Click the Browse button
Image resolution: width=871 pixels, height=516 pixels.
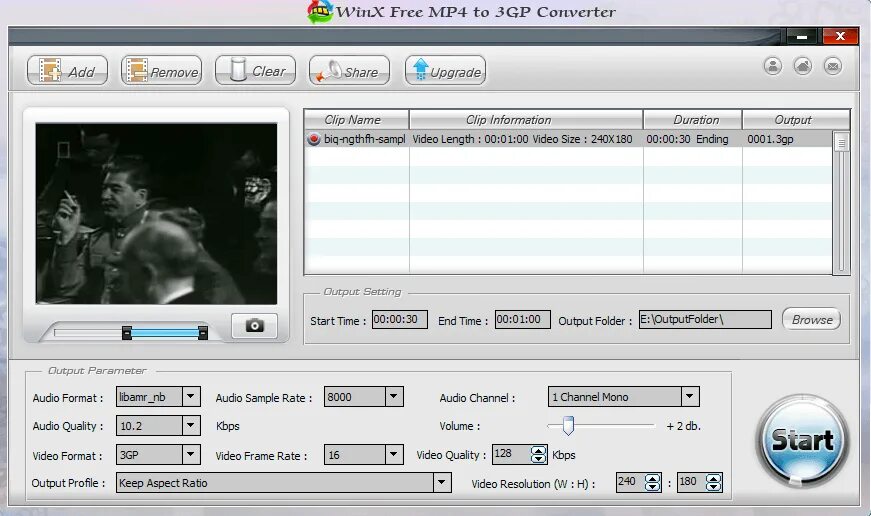812,319
